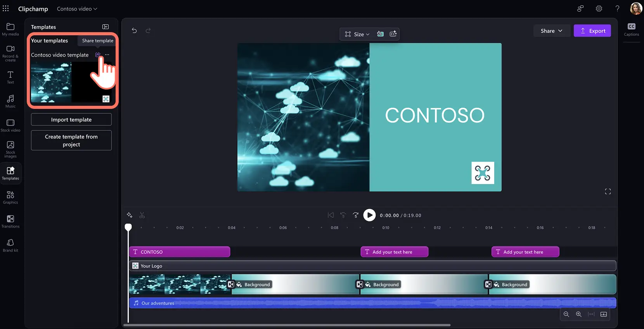644x329 pixels.
Task: Redo the last action
Action: [148, 30]
